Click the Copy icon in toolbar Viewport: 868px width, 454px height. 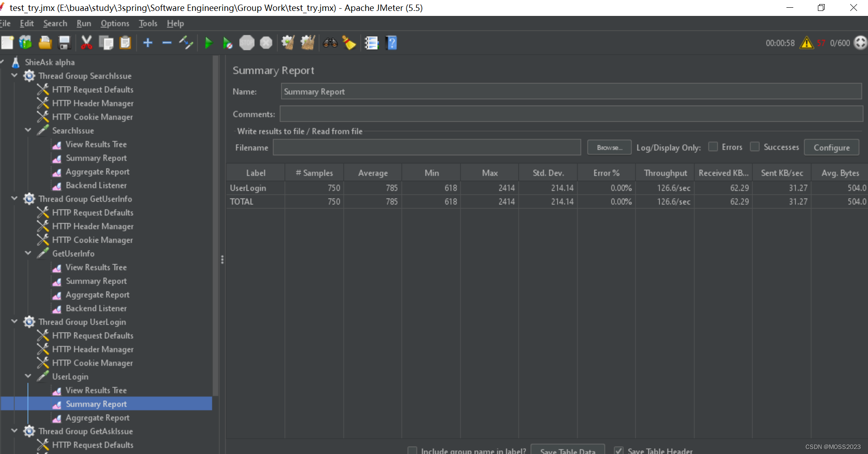106,43
